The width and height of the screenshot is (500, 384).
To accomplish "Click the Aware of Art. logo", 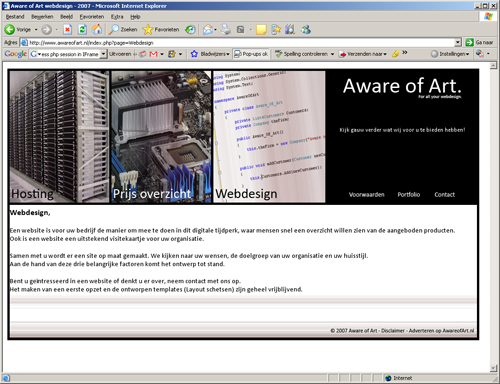I will pos(402,86).
